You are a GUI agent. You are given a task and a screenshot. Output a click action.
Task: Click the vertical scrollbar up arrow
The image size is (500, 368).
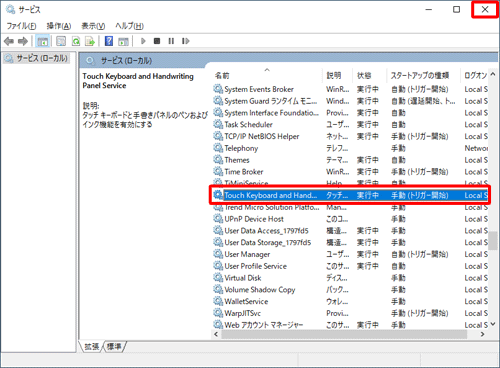click(493, 74)
